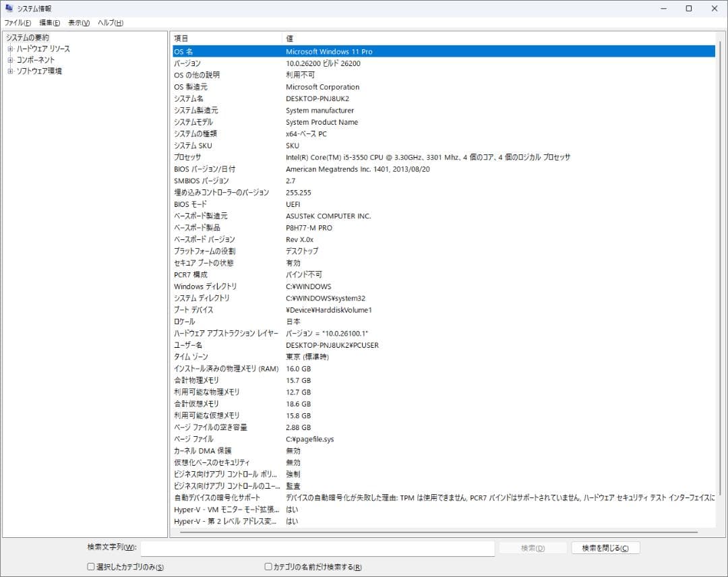The image size is (728, 577).
Task: Click the horizontal scrollbar below the list
Action: pos(445,533)
